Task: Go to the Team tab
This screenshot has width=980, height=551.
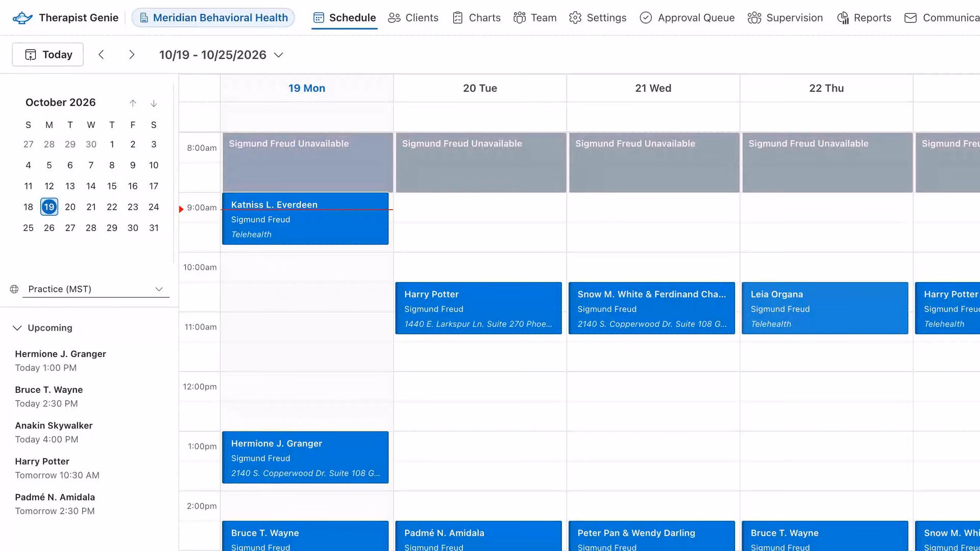Action: 535,18
